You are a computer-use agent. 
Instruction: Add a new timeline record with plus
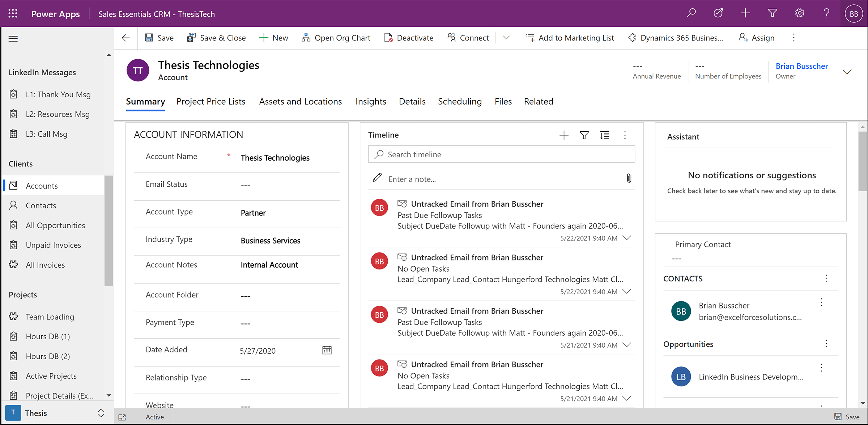click(564, 135)
